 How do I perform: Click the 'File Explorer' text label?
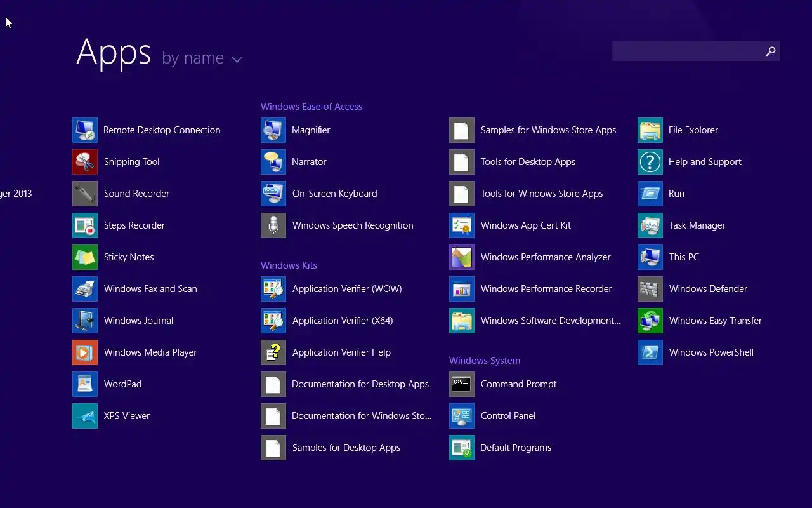693,130
